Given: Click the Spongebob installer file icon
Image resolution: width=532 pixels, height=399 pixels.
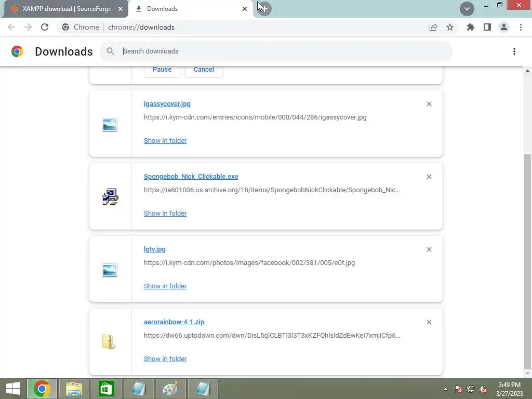Looking at the screenshot, I should click(x=110, y=196).
